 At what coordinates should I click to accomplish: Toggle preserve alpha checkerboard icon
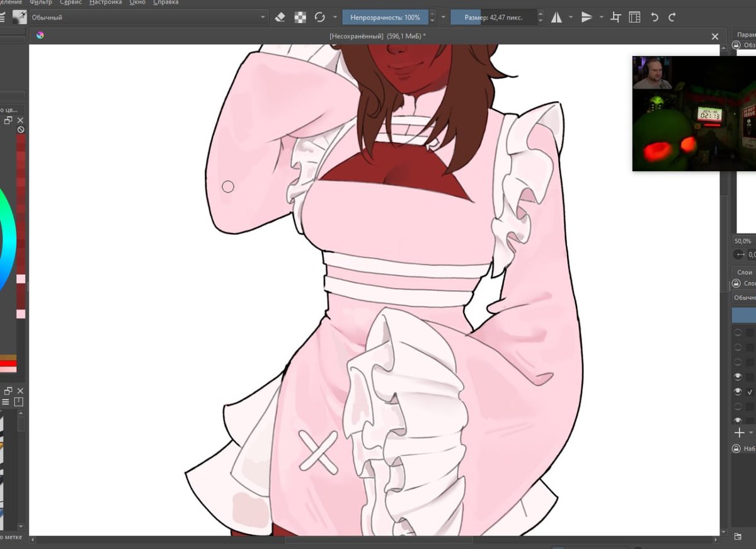300,17
